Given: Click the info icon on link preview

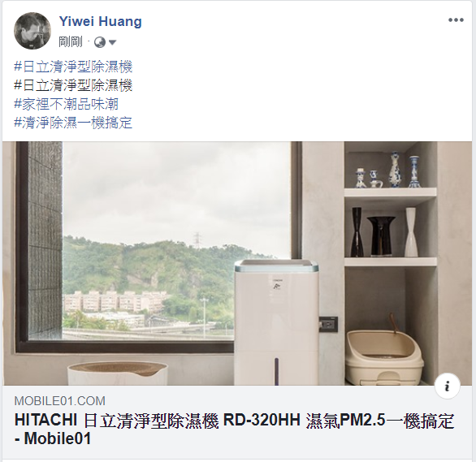Looking at the screenshot, I should pos(447,386).
